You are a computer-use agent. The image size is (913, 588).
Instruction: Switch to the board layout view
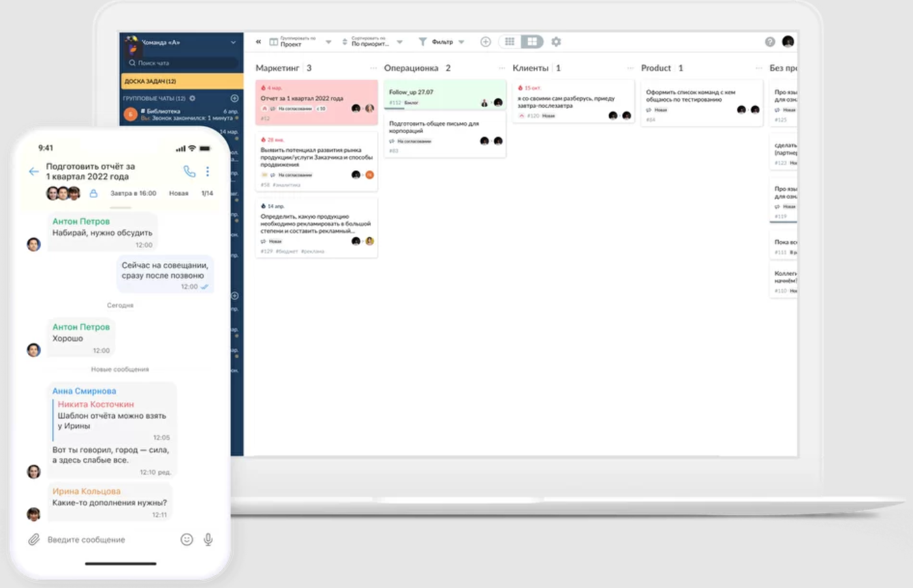tap(533, 42)
